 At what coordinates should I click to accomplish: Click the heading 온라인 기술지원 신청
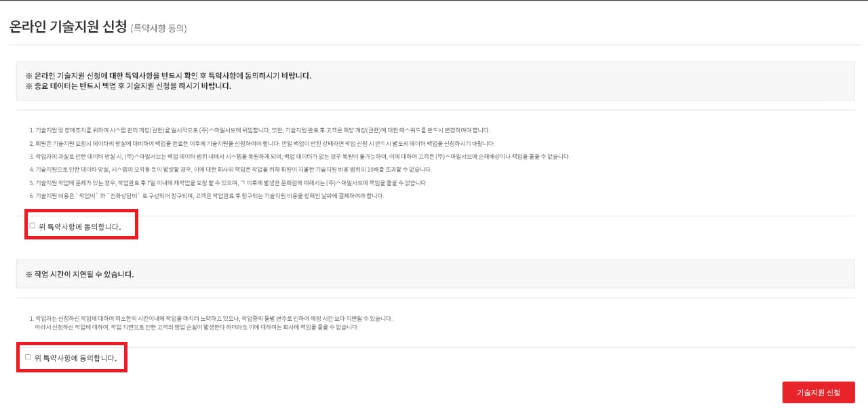coord(68,27)
